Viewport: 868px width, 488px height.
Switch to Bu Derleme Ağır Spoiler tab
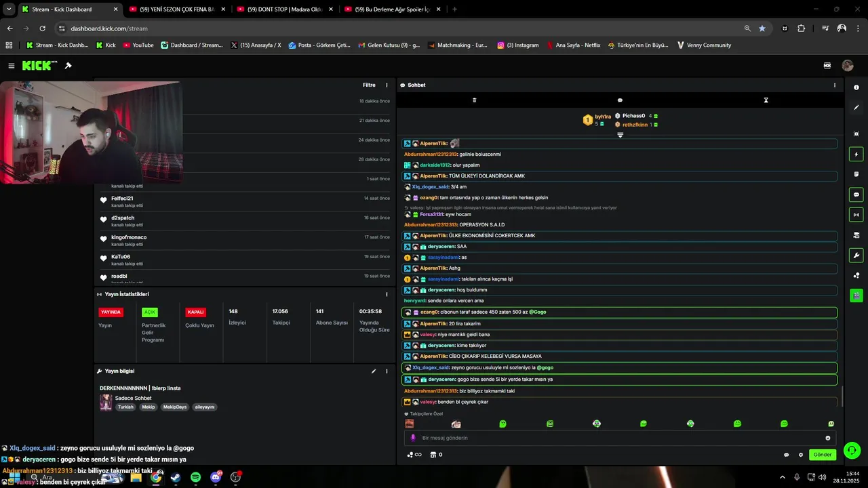coord(391,9)
